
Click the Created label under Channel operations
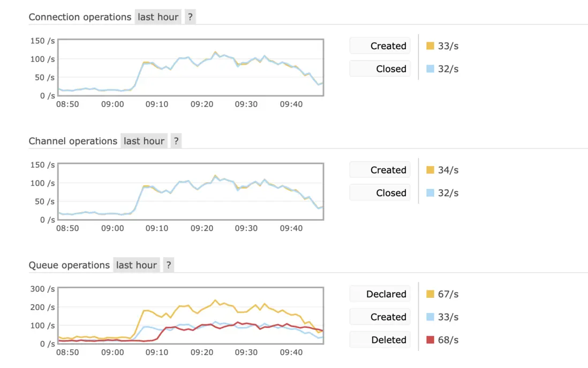pos(380,170)
